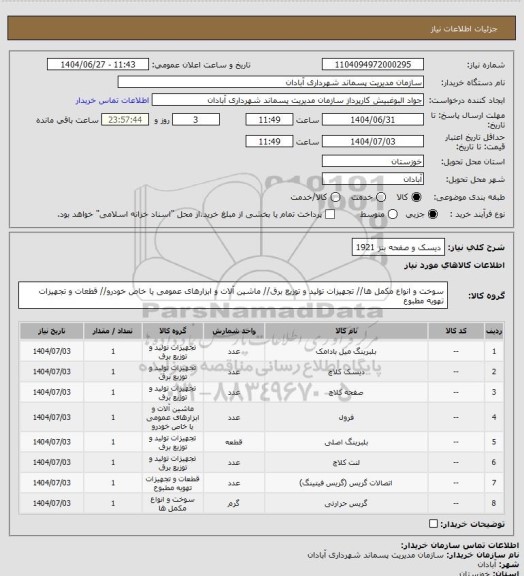Screen dimensions: 524x576
Task: Click the countdown timer 23:57:44
Action: click(125, 120)
